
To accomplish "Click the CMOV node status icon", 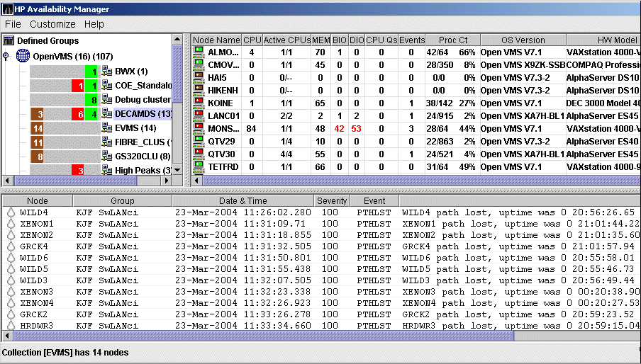I will click(199, 64).
